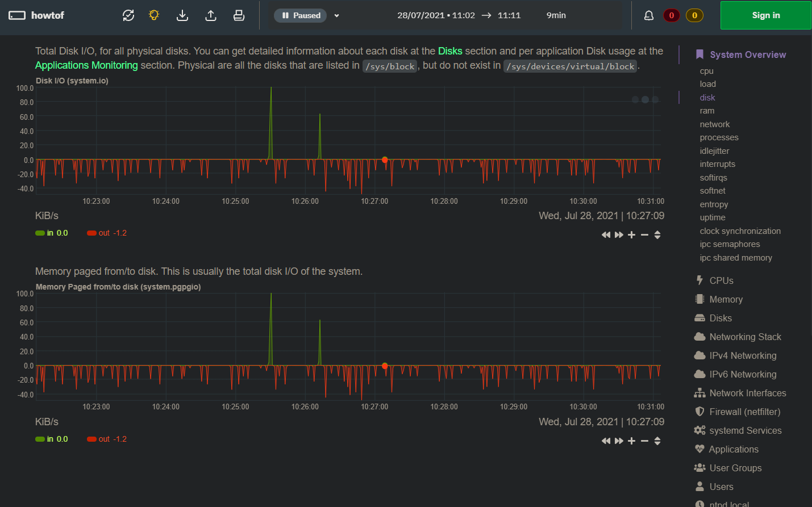The width and height of the screenshot is (812, 507).
Task: Expand the CPUs section in sidebar
Action: (721, 280)
